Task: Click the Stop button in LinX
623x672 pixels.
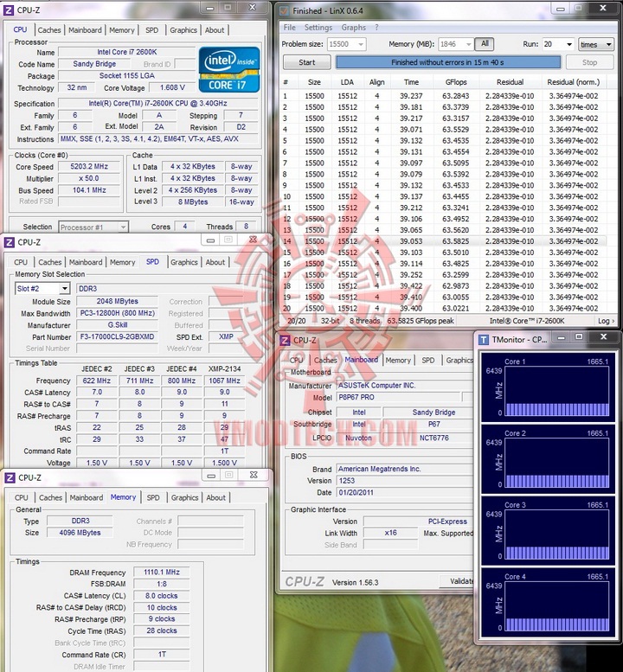Action: point(589,62)
